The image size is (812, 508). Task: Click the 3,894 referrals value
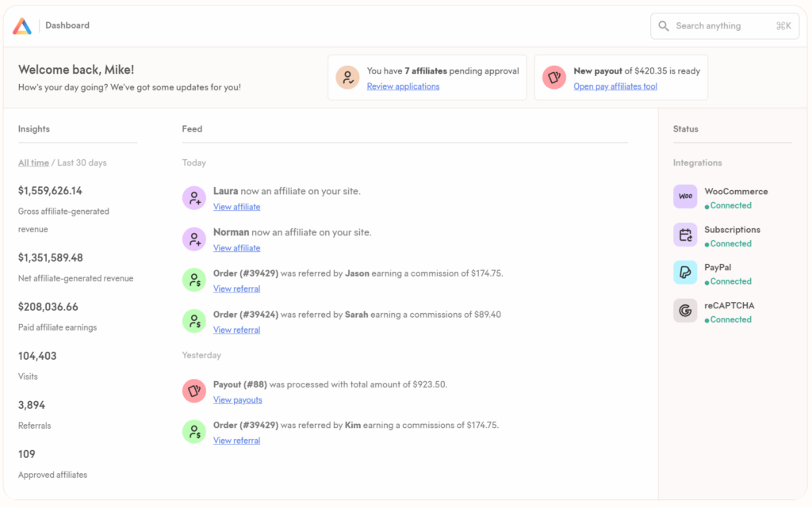point(32,405)
